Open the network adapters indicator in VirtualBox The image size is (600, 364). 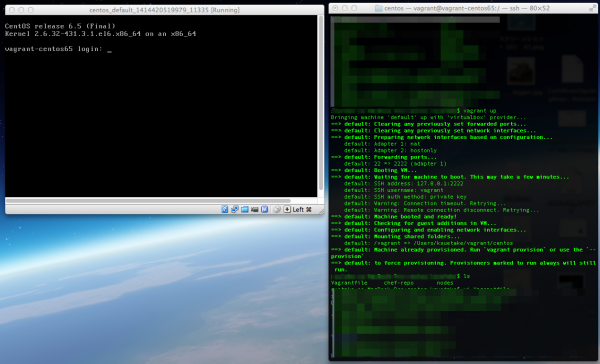(235, 209)
